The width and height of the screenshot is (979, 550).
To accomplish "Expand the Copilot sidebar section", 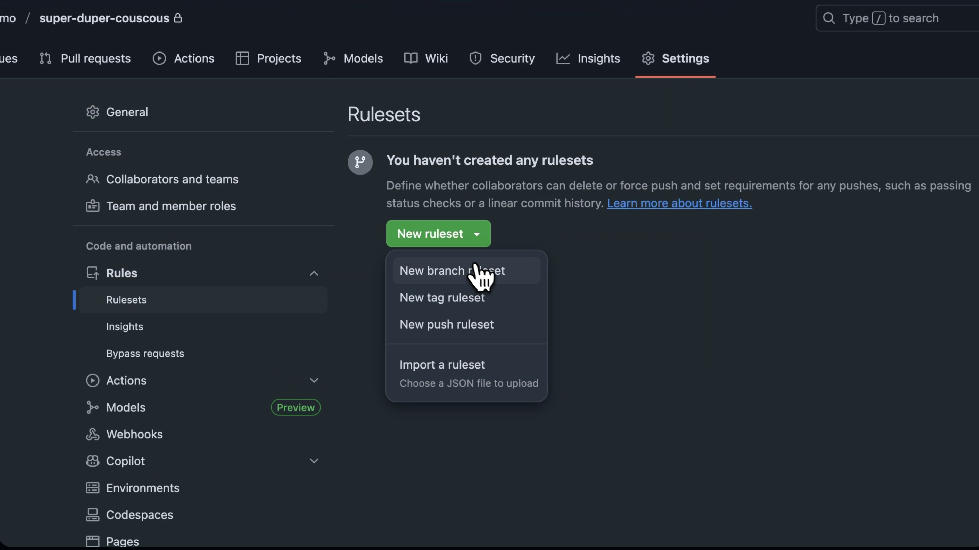I will pyautogui.click(x=314, y=461).
